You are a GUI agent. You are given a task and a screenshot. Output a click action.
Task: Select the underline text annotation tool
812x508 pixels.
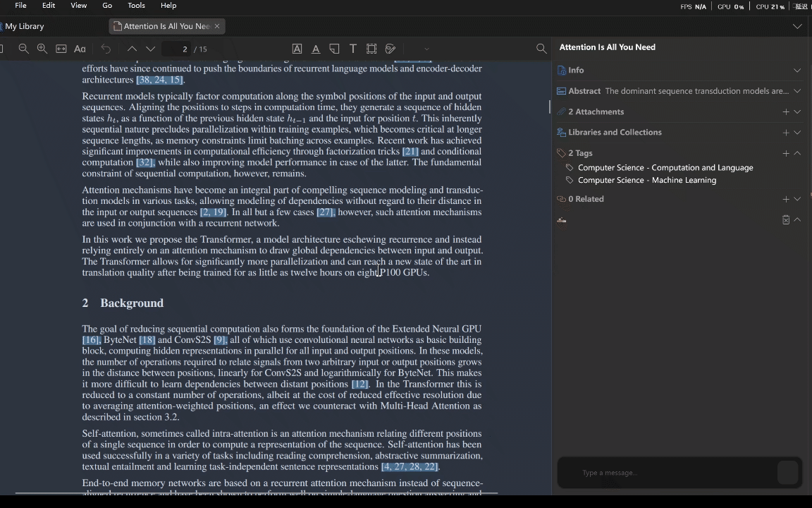pyautogui.click(x=316, y=49)
